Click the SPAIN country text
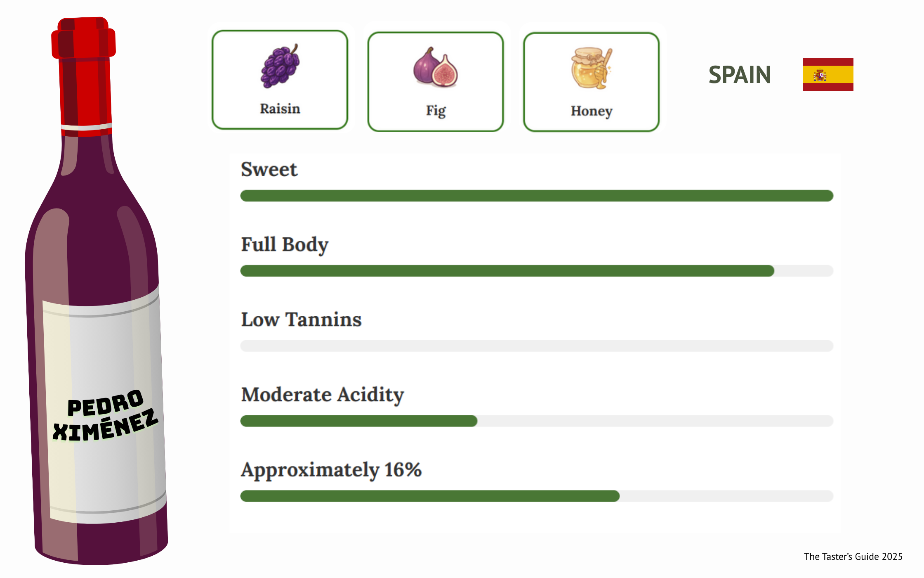924x578 pixels. pos(740,75)
